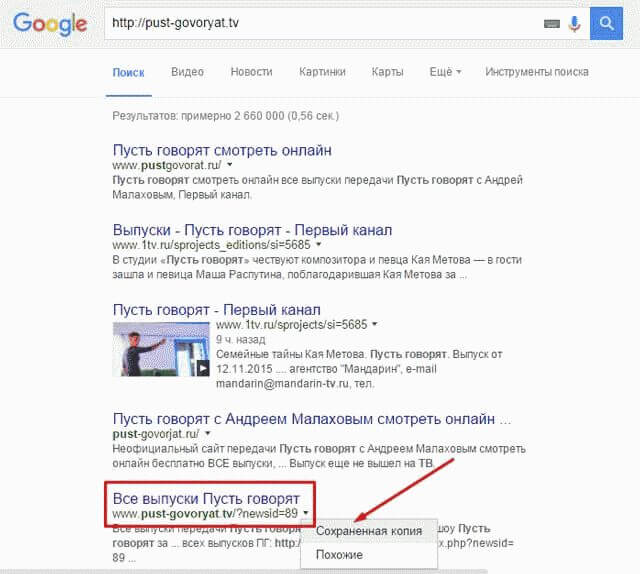
Task: Click the '9 ч. назад' timestamp
Action: [240, 339]
